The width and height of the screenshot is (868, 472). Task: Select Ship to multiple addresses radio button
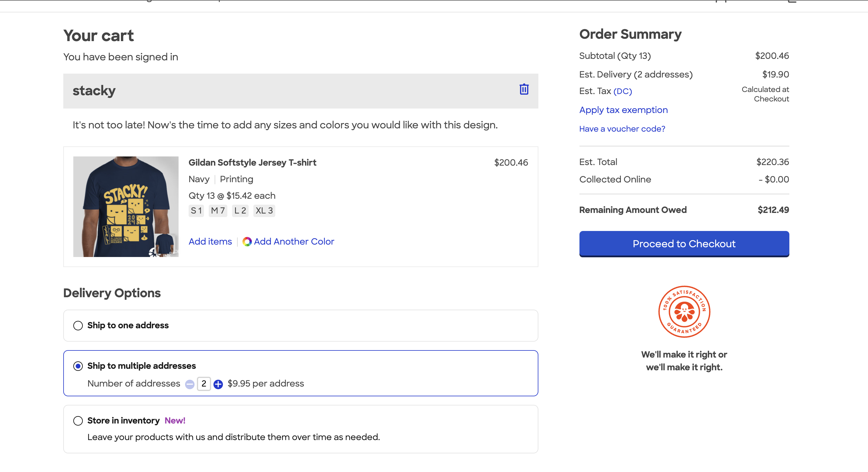(78, 366)
